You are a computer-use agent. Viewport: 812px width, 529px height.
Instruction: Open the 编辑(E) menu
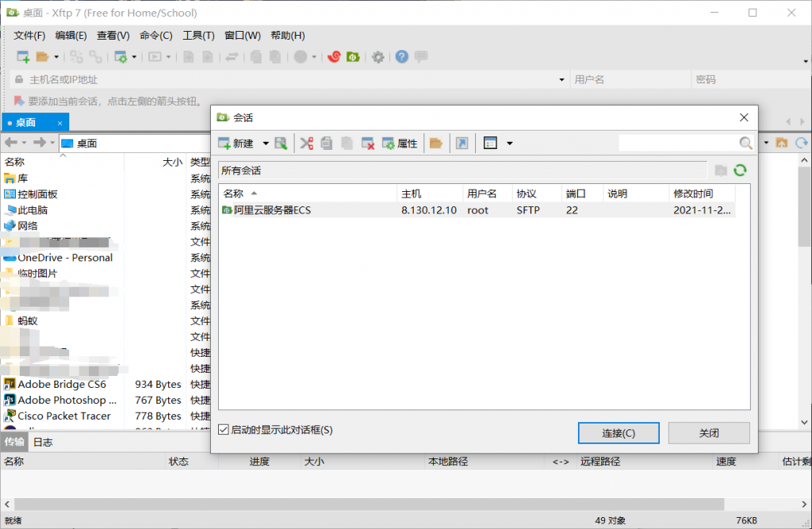[x=71, y=35]
